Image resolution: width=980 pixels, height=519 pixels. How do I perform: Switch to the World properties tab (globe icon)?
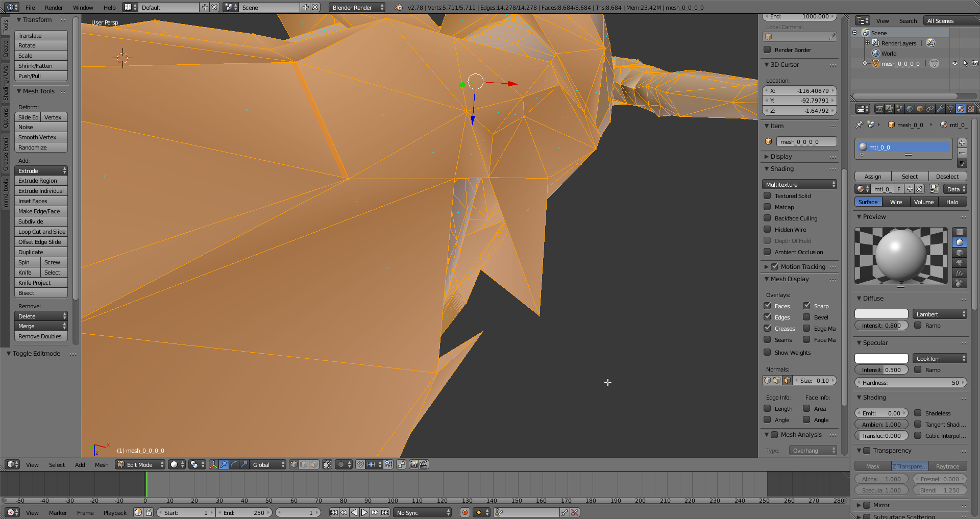tap(910, 109)
